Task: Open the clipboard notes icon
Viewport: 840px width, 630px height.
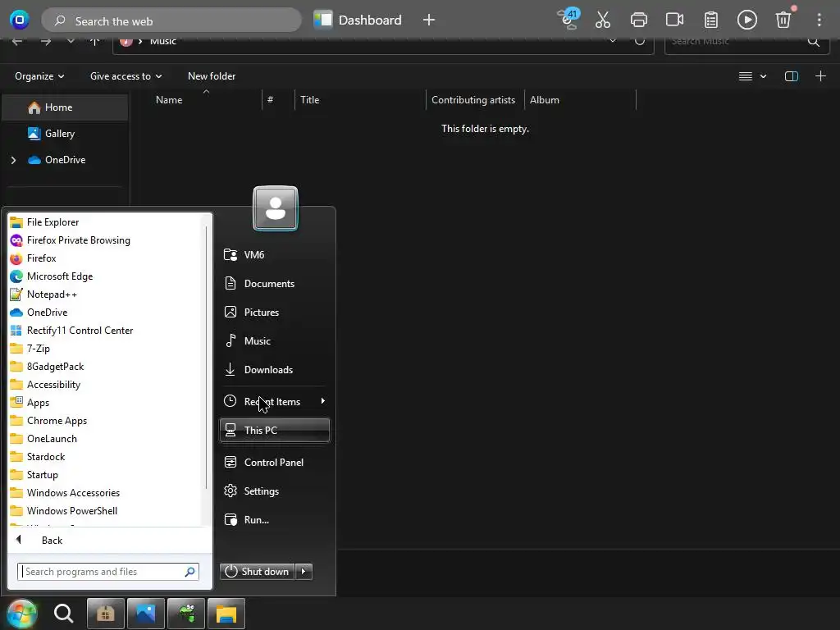Action: (x=711, y=20)
